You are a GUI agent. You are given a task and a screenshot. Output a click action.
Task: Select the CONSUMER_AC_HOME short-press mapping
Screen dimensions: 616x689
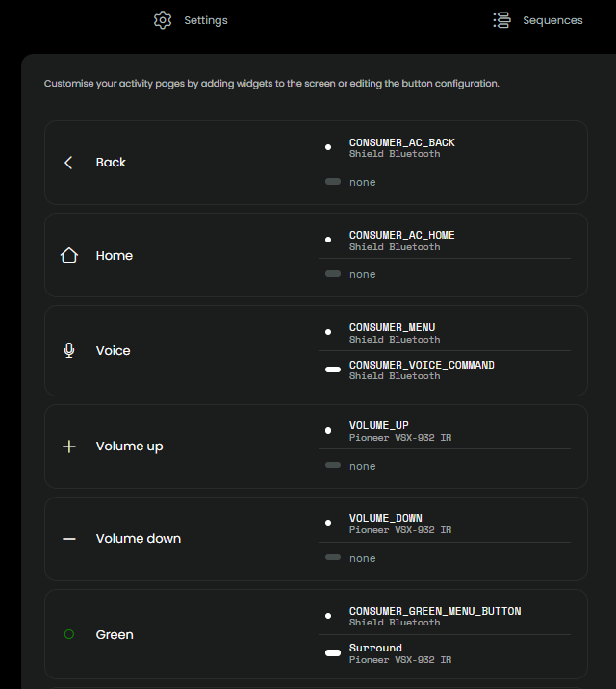pyautogui.click(x=445, y=241)
